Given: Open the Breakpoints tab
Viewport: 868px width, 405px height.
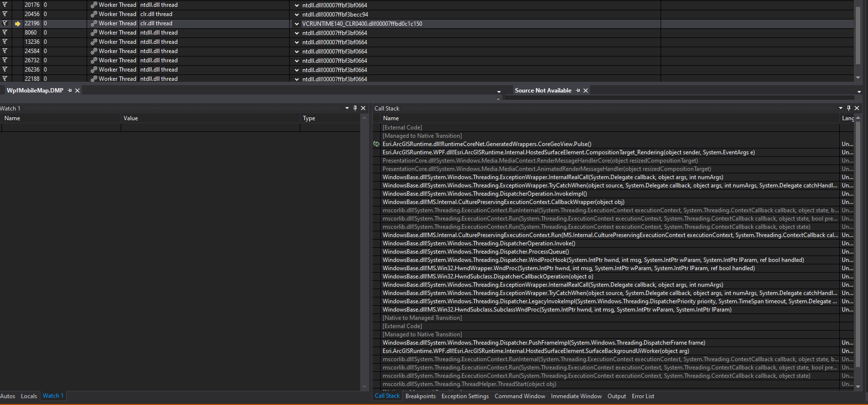Looking at the screenshot, I should tap(421, 396).
